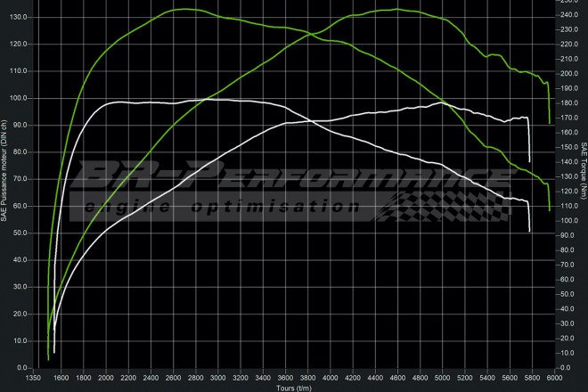This screenshot has height=392, width=588.
Task: Click the 6000 tick on the RPM axis
Action: (553, 376)
